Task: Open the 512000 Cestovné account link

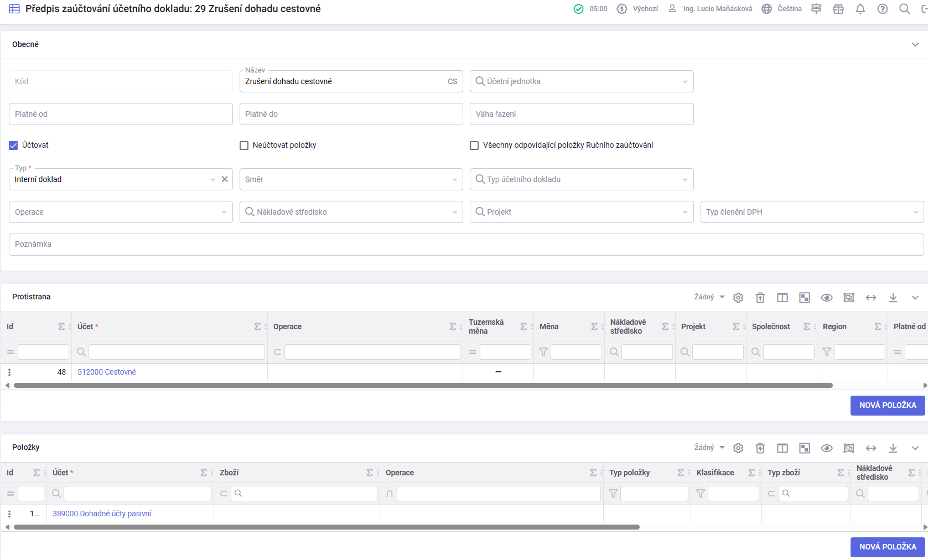Action: tap(107, 372)
